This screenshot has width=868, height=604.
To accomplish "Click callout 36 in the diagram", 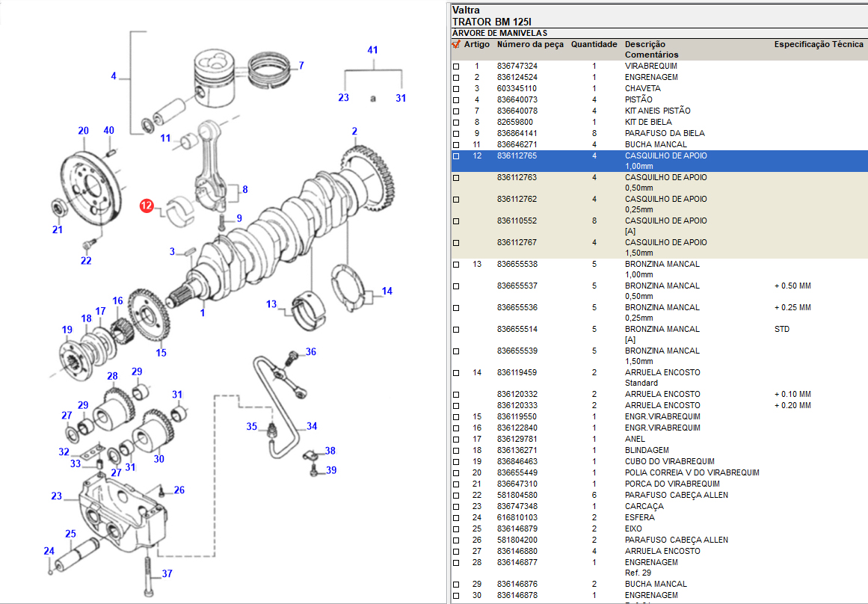I will 310,352.
